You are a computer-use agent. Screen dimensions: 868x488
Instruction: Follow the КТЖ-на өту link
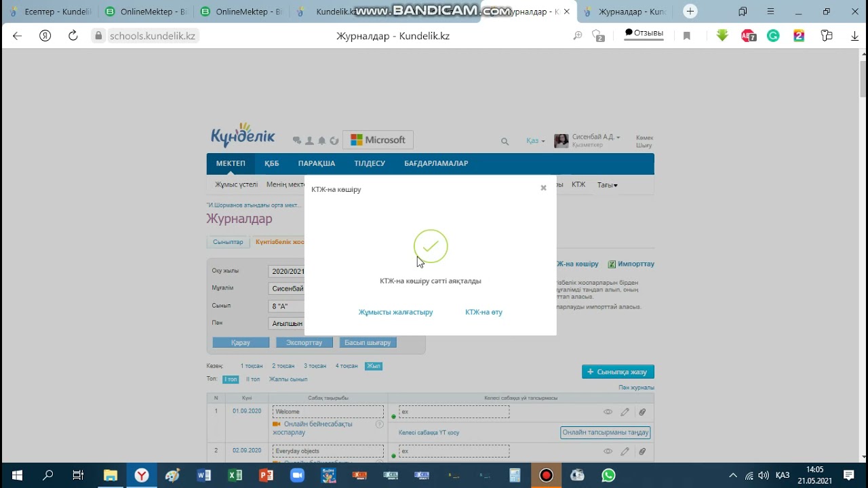pos(484,312)
